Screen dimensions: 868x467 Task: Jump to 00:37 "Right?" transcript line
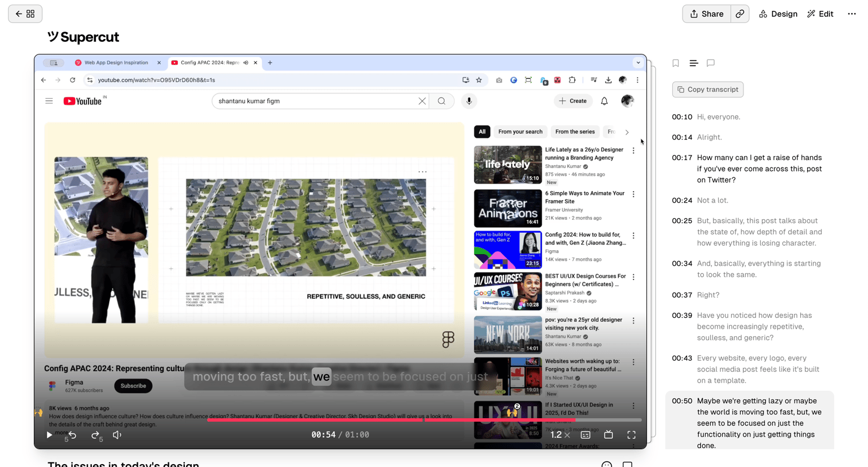(x=750, y=295)
